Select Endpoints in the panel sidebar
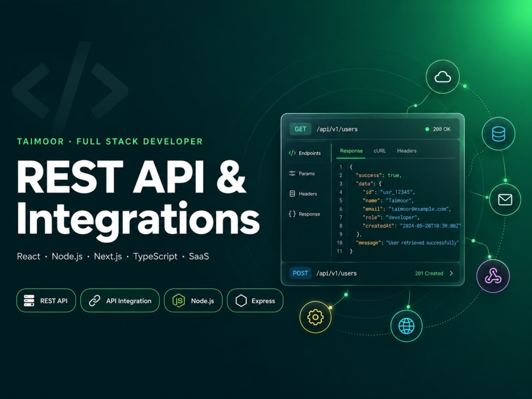Viewport: 532px width, 399px height. coord(304,153)
